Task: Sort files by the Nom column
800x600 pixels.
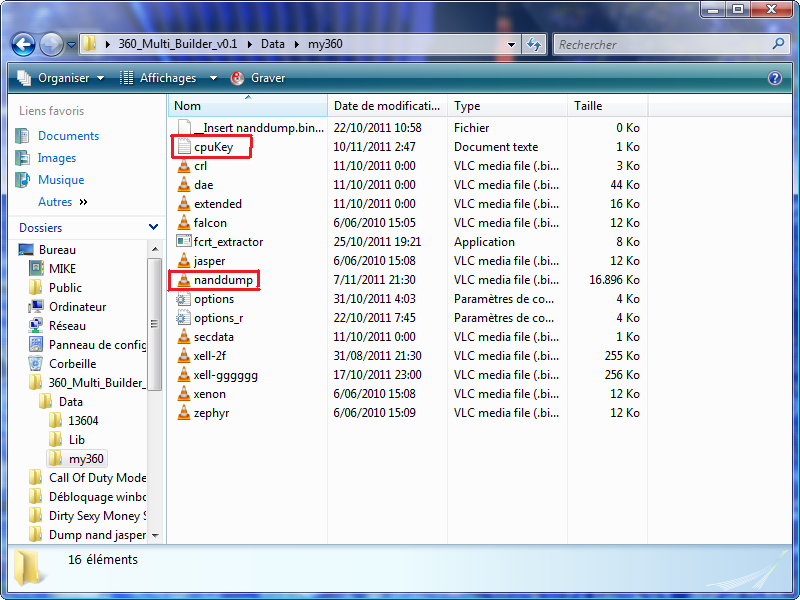Action: pyautogui.click(x=247, y=106)
